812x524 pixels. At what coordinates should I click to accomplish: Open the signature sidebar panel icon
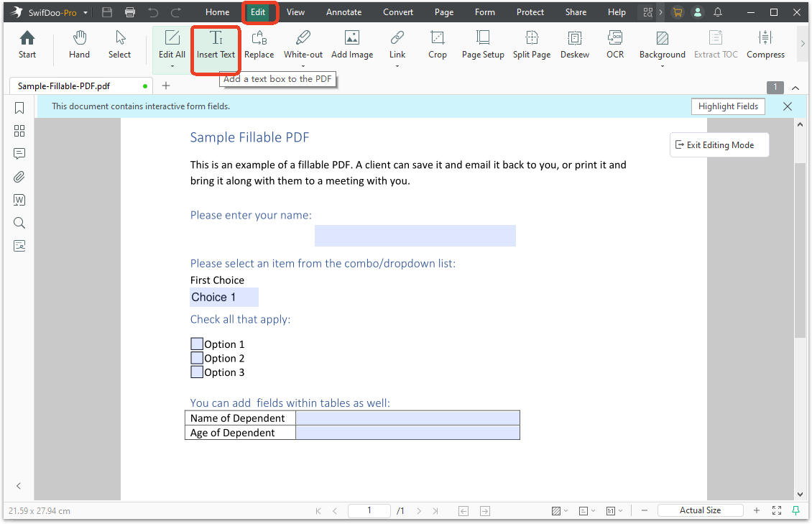pos(19,245)
